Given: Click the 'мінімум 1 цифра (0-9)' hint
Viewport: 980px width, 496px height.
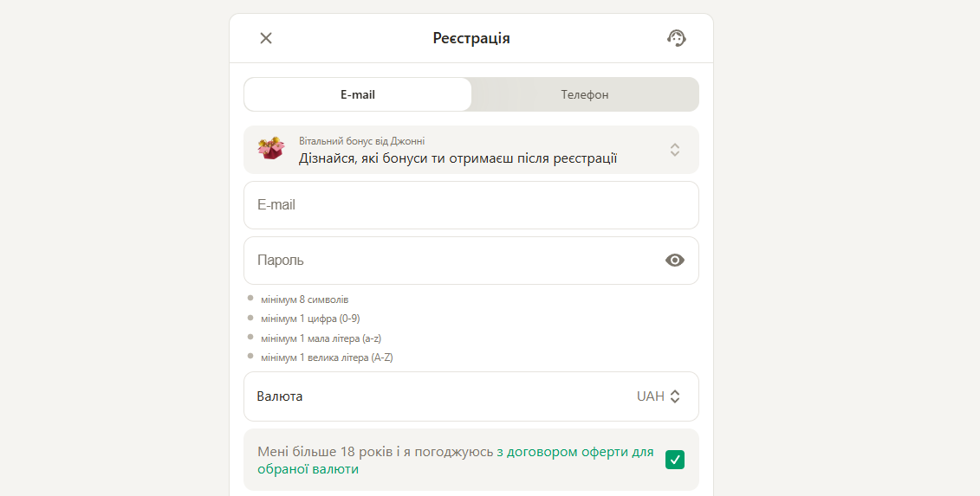Looking at the screenshot, I should 309,319.
